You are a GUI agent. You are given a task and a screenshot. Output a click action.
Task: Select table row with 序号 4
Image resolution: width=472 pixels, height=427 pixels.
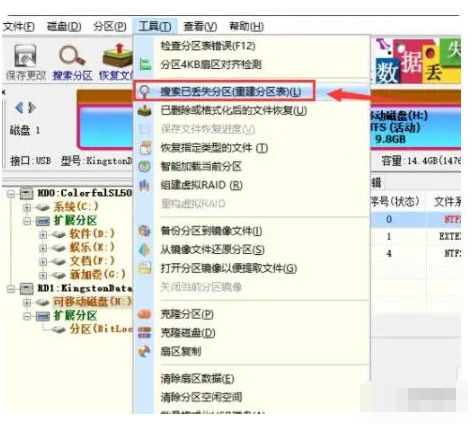(x=415, y=254)
